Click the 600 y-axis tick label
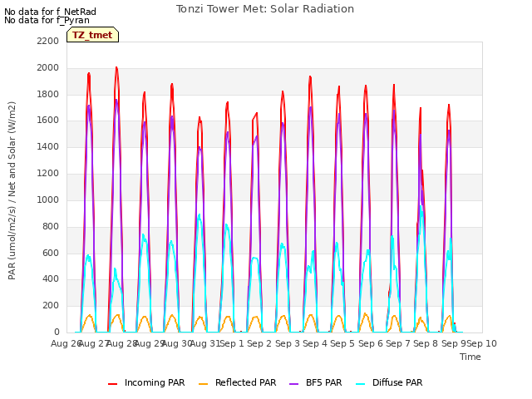This screenshot has height=399, width=532. click(x=51, y=253)
